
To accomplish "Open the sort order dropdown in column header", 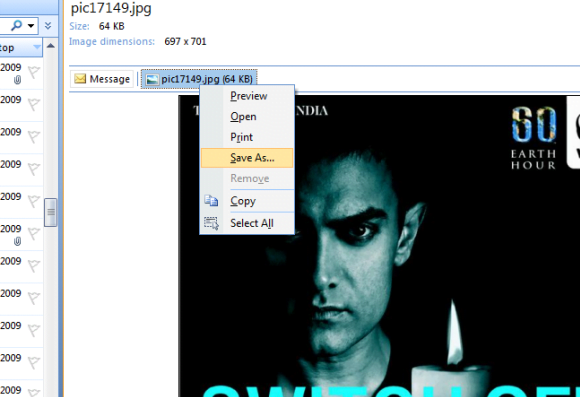I will pyautogui.click(x=37, y=47).
